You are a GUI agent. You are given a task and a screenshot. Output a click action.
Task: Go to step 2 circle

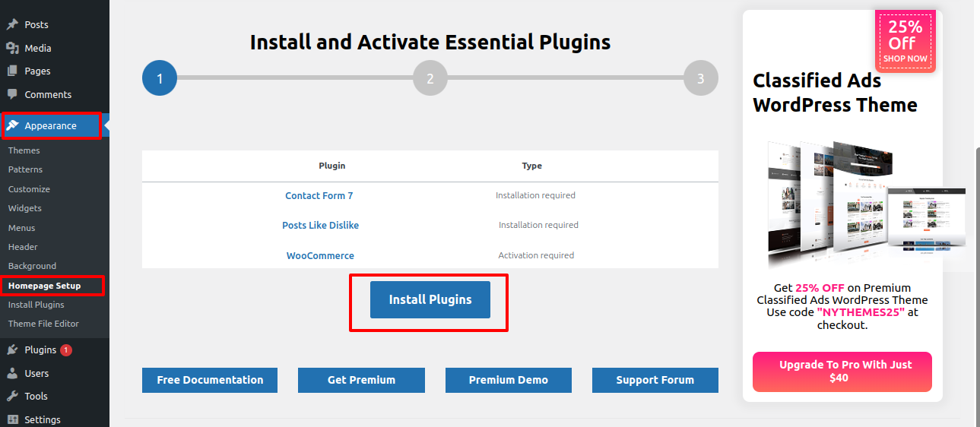click(x=430, y=78)
